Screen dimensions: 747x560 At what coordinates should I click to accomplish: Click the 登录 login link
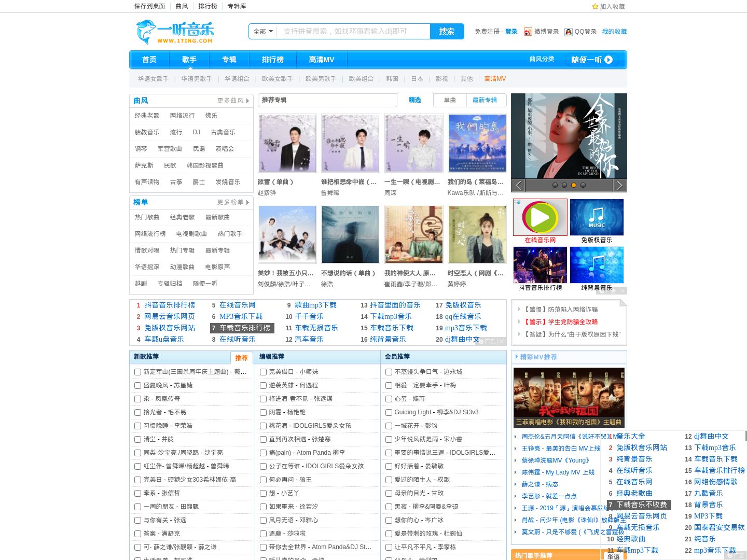pos(511,32)
